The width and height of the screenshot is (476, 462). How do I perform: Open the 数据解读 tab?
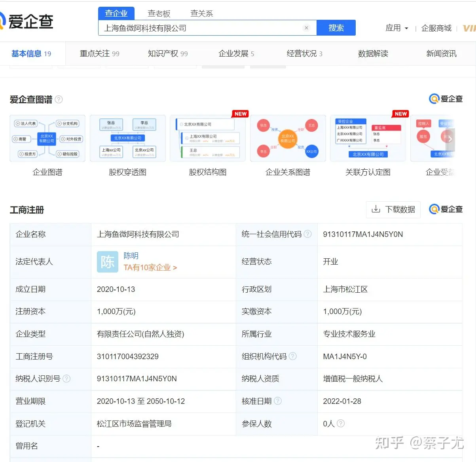point(373,53)
